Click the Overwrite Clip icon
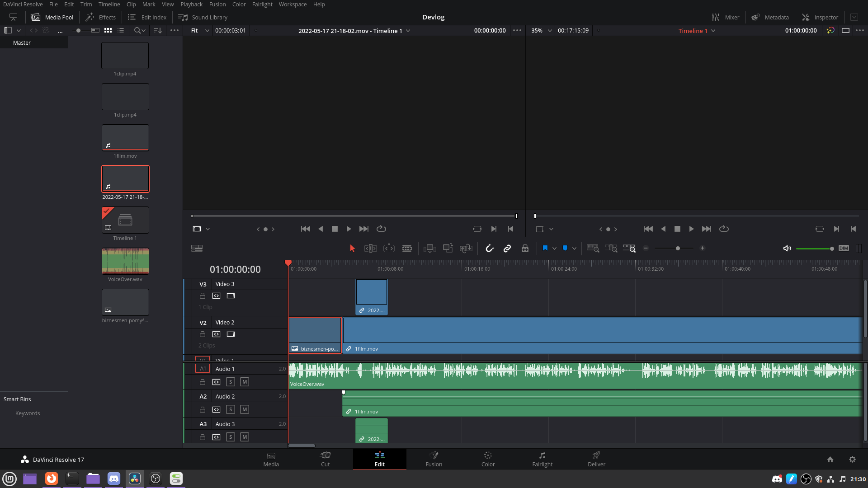Screen dimensions: 868x488 click(448, 248)
